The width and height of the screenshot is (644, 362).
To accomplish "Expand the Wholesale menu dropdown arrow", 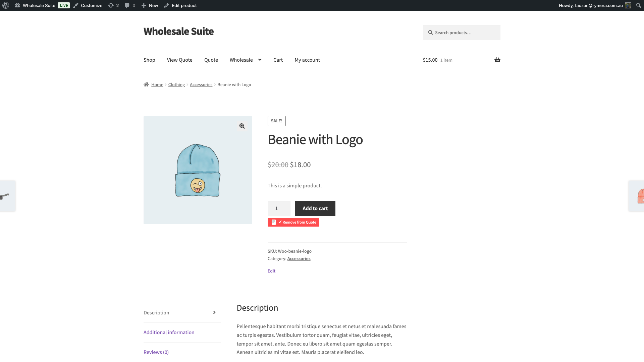I will coord(260,60).
